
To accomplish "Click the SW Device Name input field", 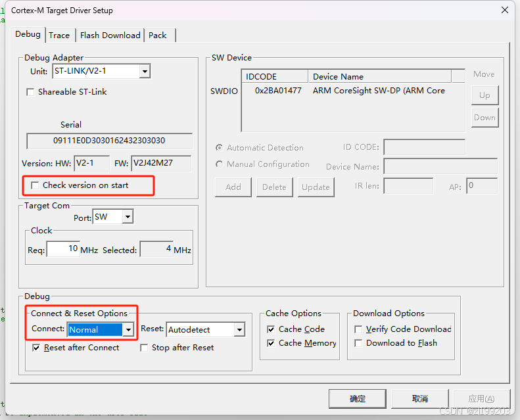I will pos(440,166).
